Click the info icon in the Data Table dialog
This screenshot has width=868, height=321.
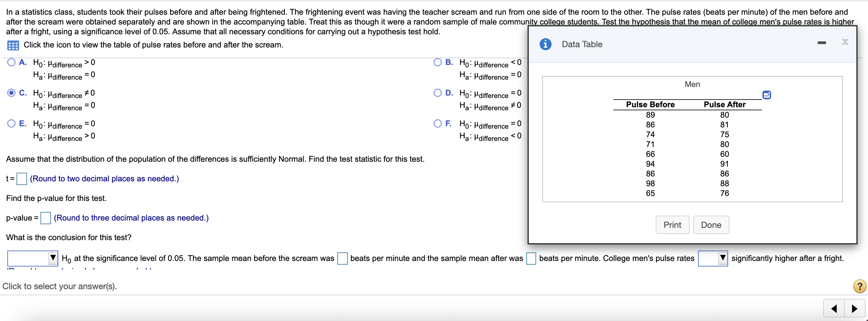click(546, 44)
